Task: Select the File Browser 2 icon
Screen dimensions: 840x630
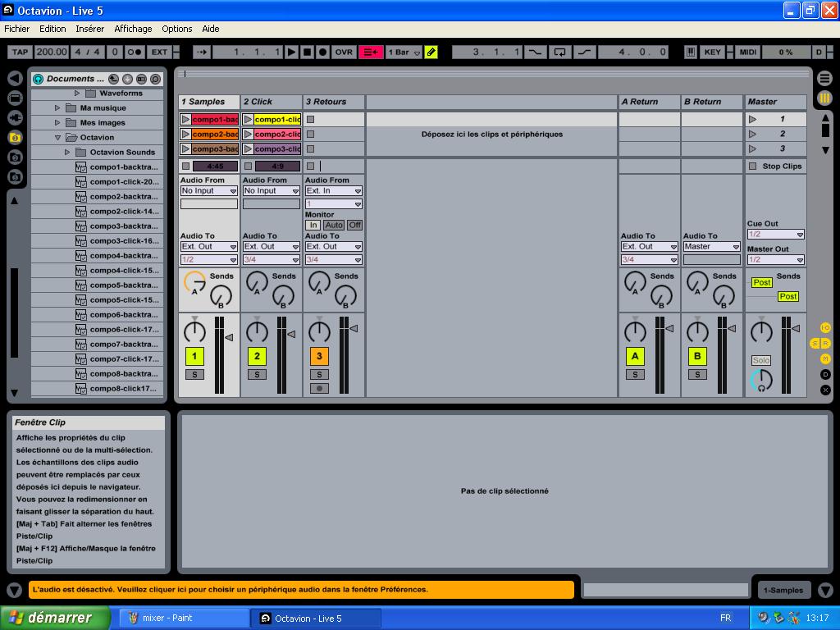Action: 15,157
